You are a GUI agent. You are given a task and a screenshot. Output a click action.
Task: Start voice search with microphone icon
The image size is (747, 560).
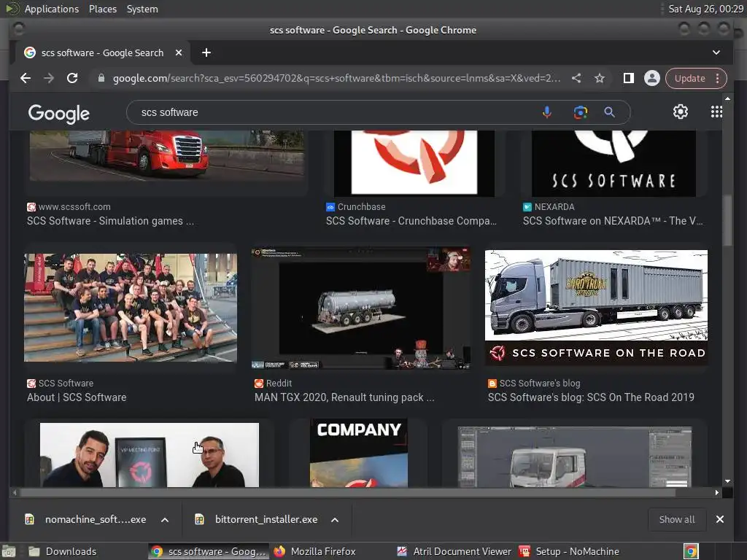point(547,112)
